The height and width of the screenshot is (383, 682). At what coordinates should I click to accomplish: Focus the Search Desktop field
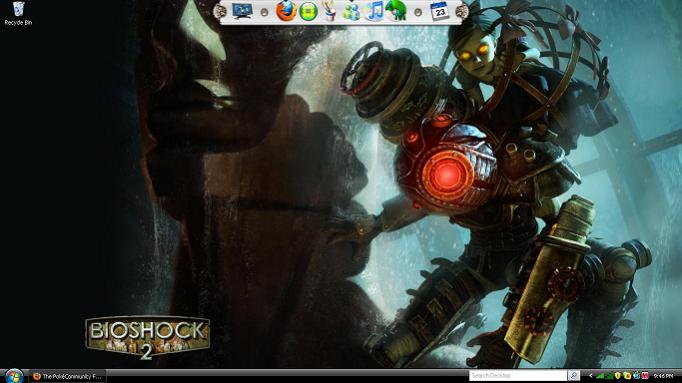pos(518,376)
